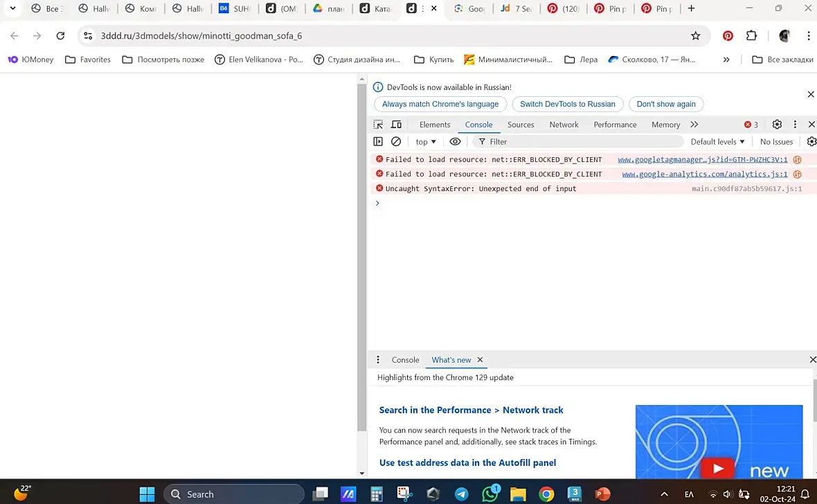The height and width of the screenshot is (504, 817).
Task: Open the google-analytics.com/analytics.js link
Action: click(704, 174)
